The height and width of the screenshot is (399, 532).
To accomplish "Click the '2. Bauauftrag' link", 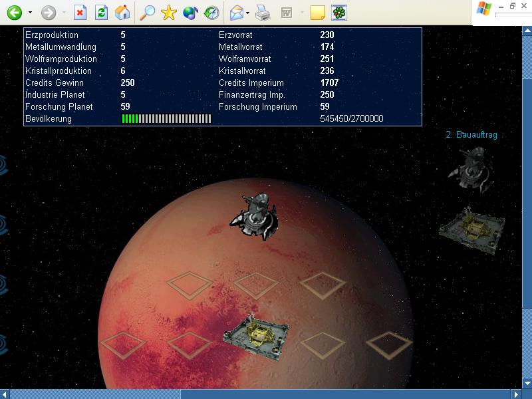I will (471, 135).
